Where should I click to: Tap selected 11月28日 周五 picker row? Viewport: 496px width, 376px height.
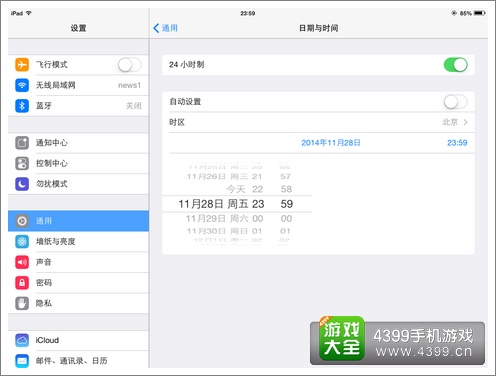(x=213, y=204)
